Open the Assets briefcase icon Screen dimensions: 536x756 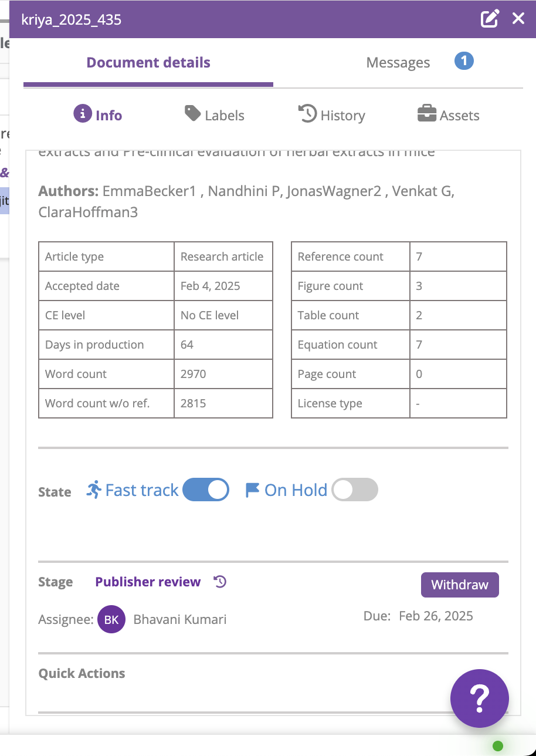point(427,113)
